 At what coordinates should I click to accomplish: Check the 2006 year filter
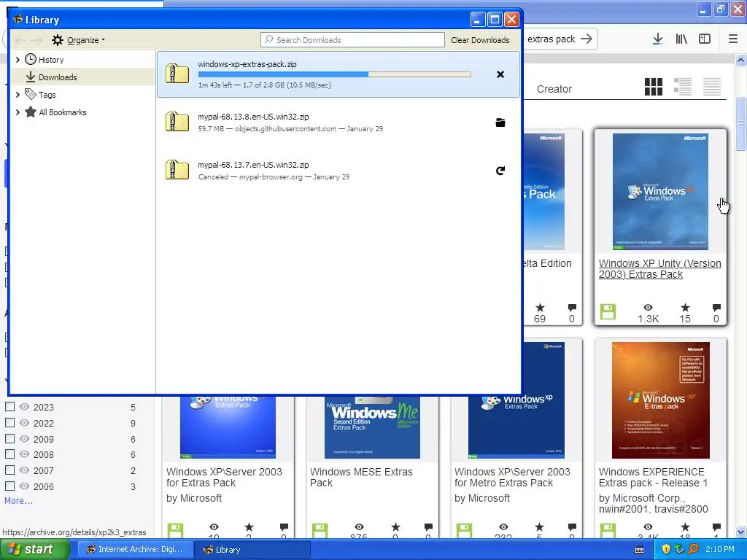(9, 486)
